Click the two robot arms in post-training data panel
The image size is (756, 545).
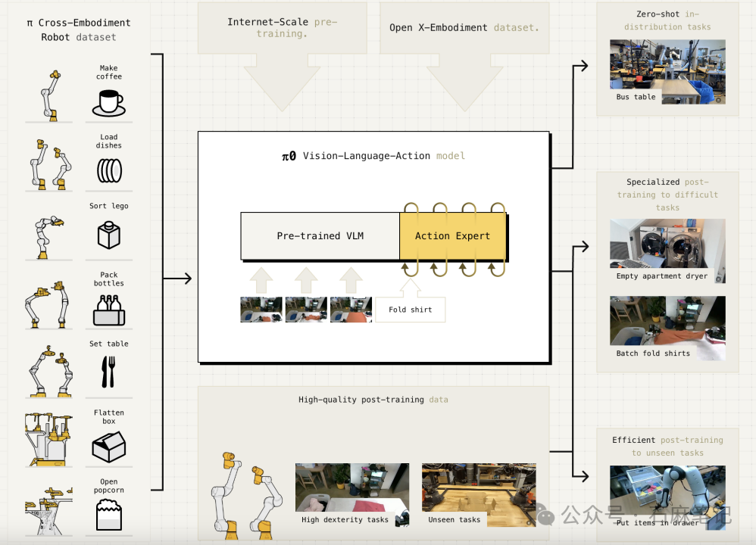click(247, 495)
